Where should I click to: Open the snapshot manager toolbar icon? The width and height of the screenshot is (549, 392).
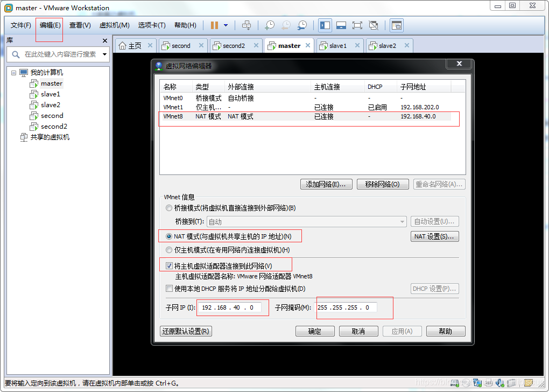pyautogui.click(x=302, y=25)
